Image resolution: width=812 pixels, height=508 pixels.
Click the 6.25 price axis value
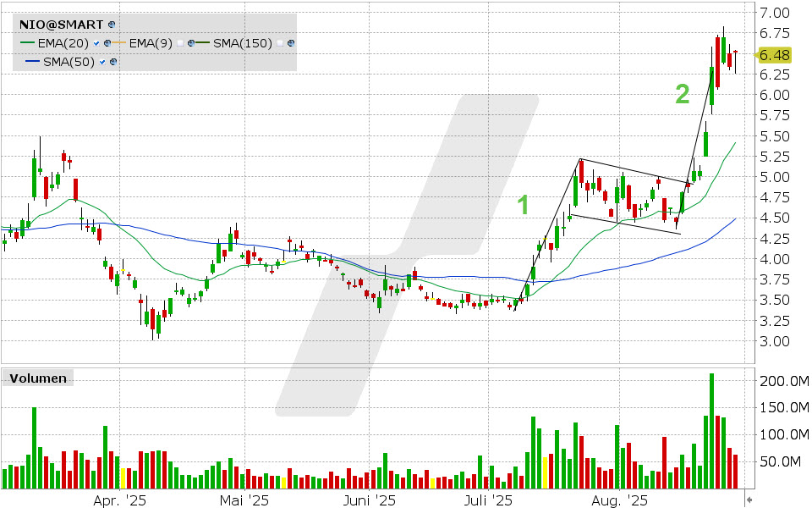click(775, 75)
